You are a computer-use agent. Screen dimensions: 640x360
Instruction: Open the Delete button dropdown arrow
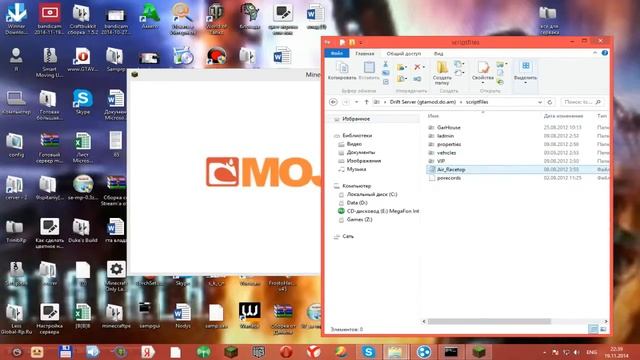click(x=424, y=67)
